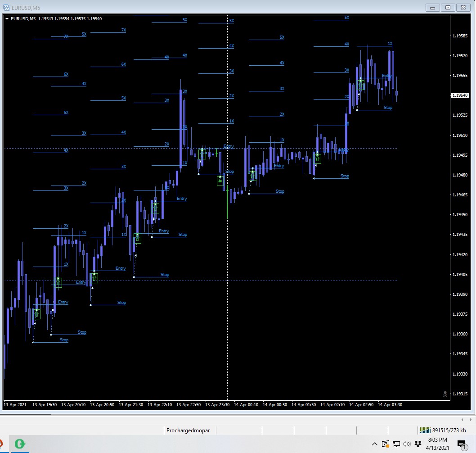Click the 891515/273 kb traffic readout
The width and height of the screenshot is (476, 453).
(449, 430)
